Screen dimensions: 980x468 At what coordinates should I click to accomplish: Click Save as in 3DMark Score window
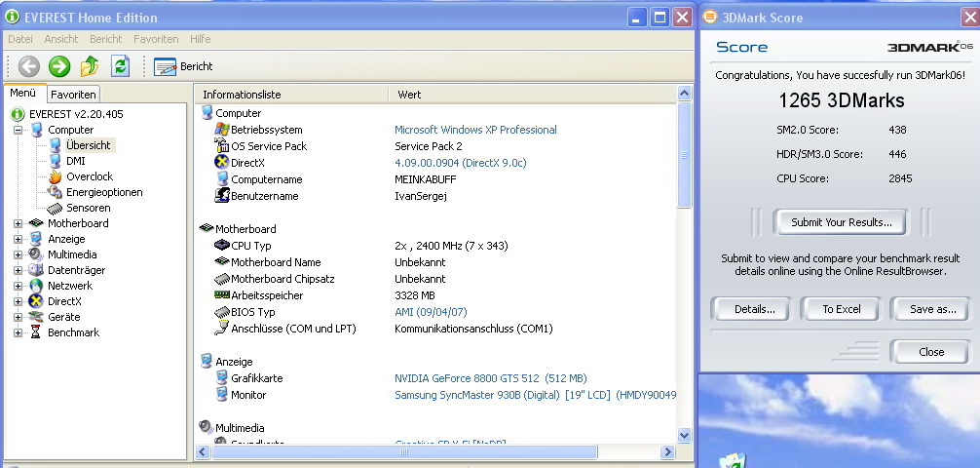click(x=932, y=309)
